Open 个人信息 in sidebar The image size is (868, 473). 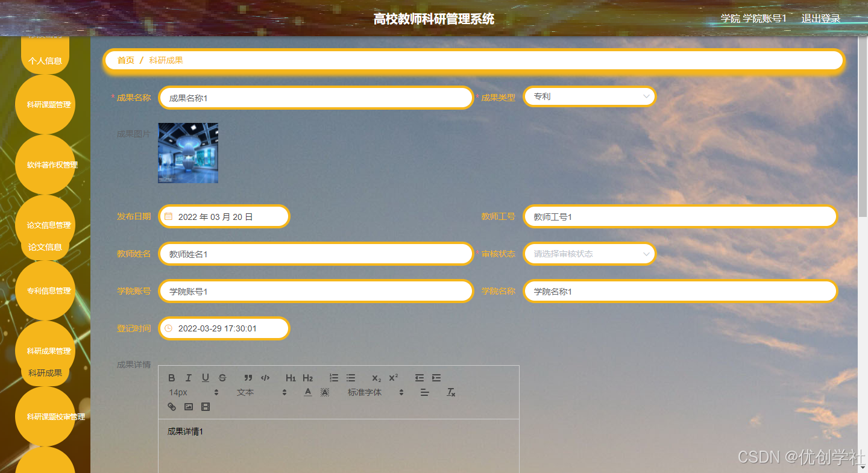pyautogui.click(x=45, y=60)
